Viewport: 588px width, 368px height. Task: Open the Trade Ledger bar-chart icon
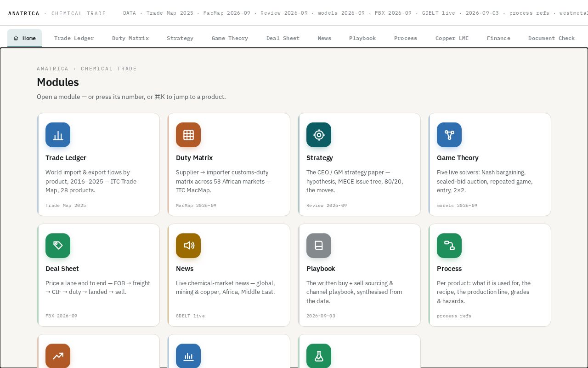(58, 135)
